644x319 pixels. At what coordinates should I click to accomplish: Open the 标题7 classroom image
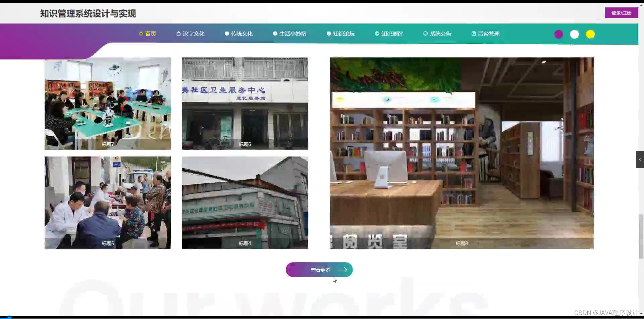point(108,103)
